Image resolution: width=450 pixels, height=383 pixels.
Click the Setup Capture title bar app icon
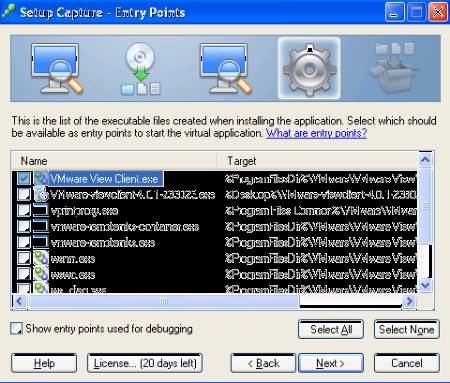(8, 12)
